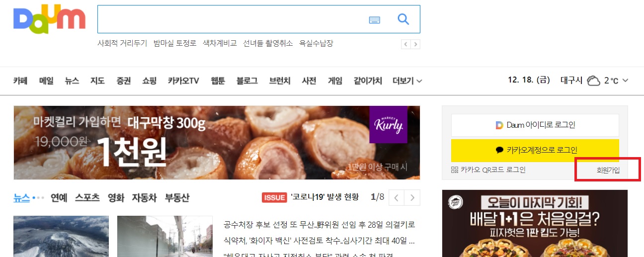Open the 사전 menu item

click(309, 81)
